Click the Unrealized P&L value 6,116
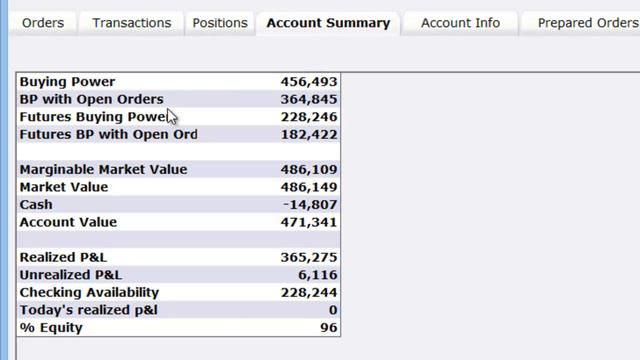640x360 pixels. click(x=318, y=275)
